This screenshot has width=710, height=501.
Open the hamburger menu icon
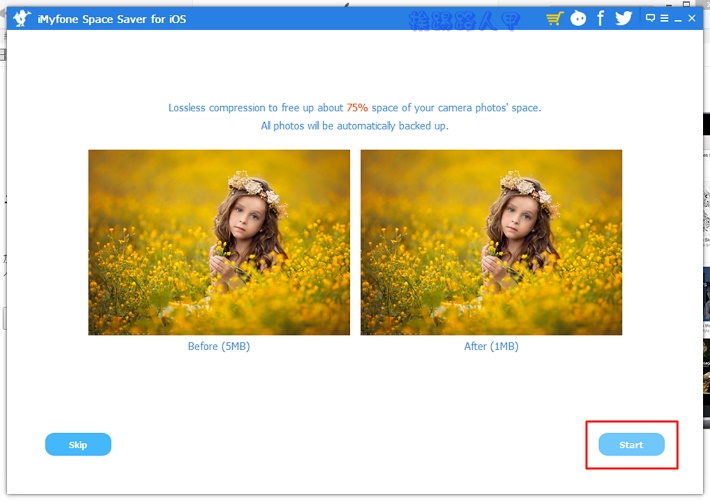[664, 18]
